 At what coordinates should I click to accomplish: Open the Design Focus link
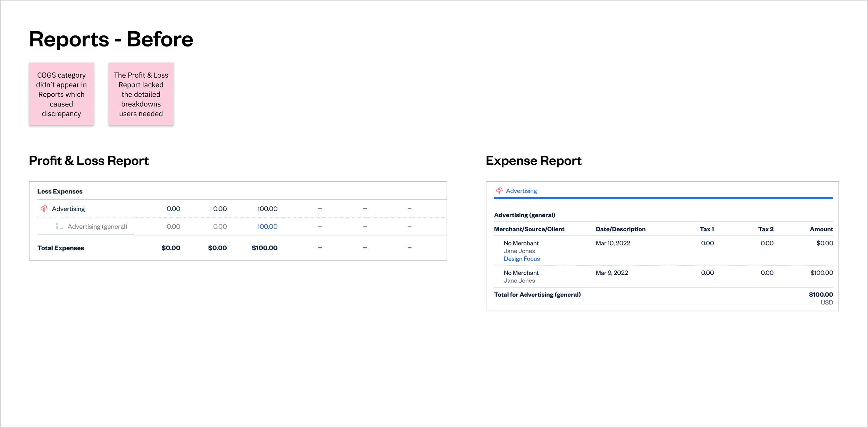pyautogui.click(x=521, y=258)
